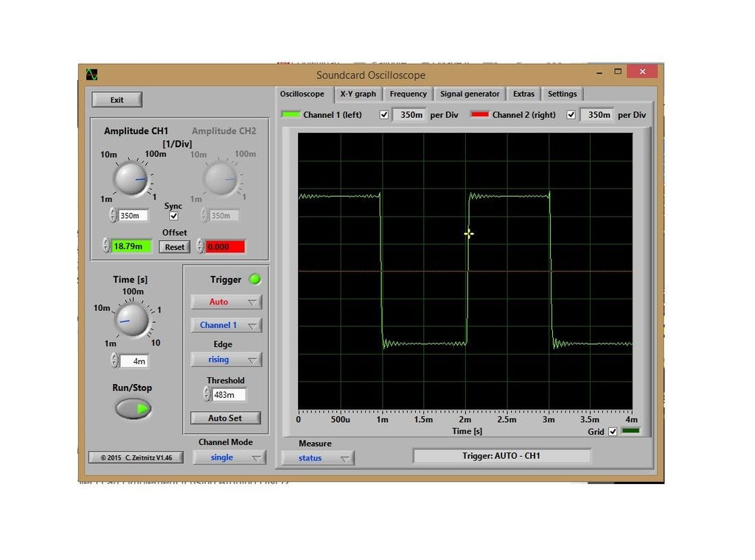Disable Channel 1 display checkbox

click(383, 115)
